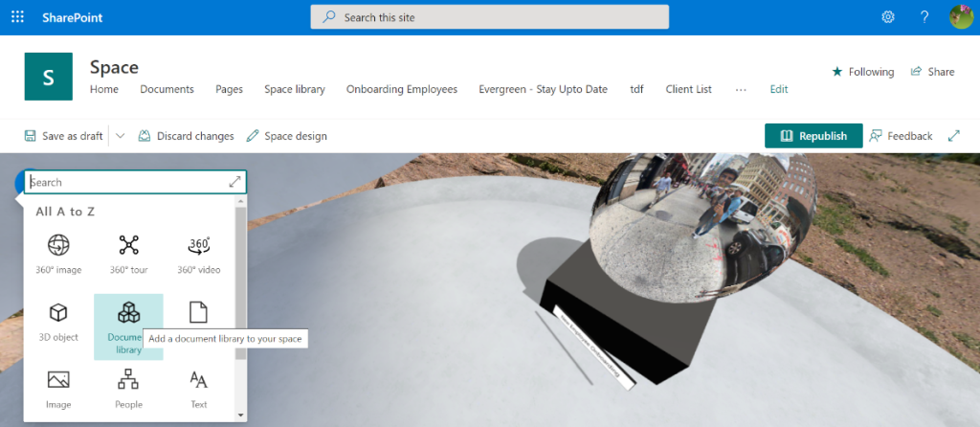Open the settings gear icon
Image resolution: width=980 pixels, height=427 pixels.
click(887, 17)
